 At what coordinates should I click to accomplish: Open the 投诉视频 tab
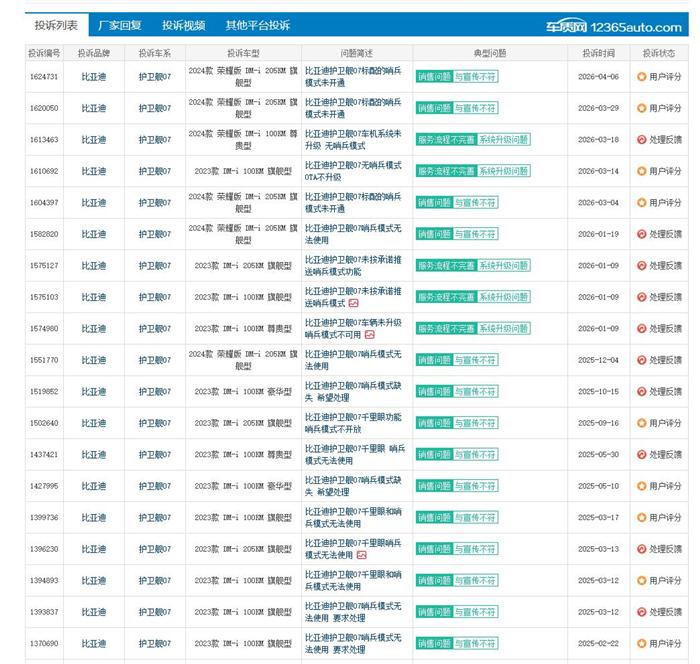(x=183, y=26)
